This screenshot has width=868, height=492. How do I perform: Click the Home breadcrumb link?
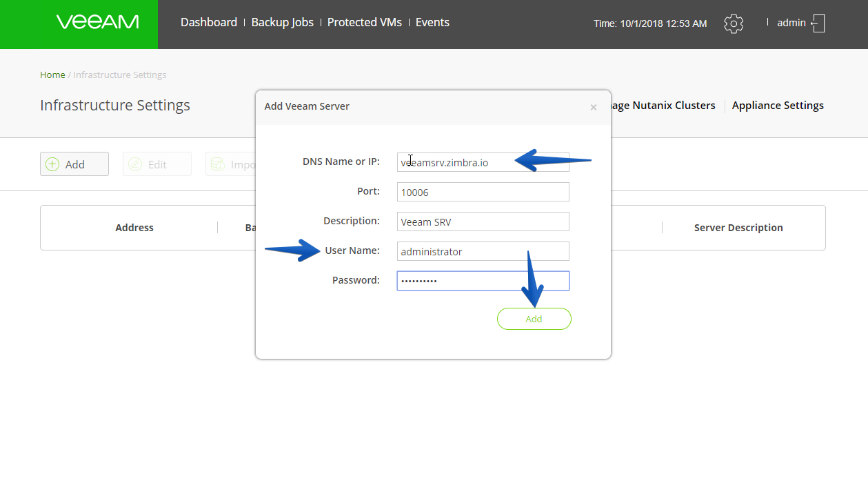coord(52,75)
